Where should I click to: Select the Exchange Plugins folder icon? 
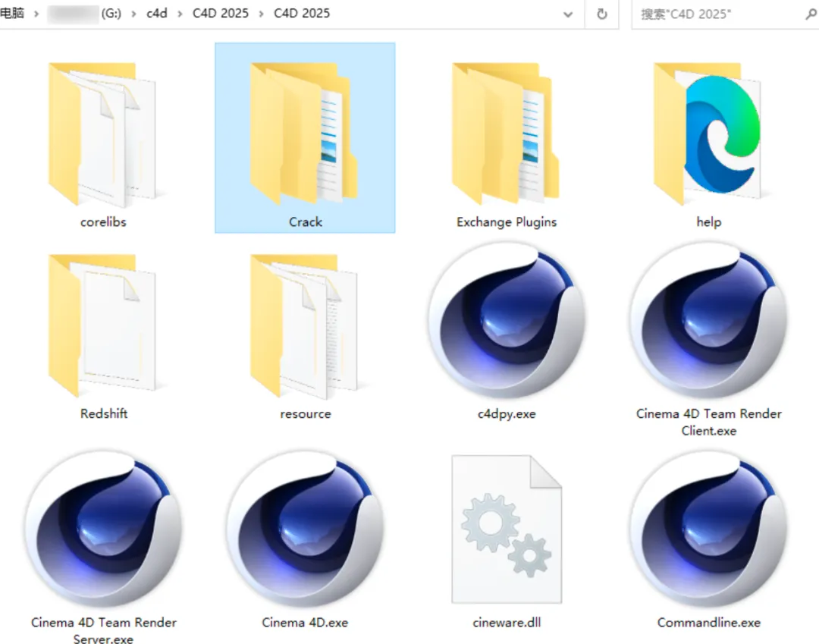click(x=506, y=134)
